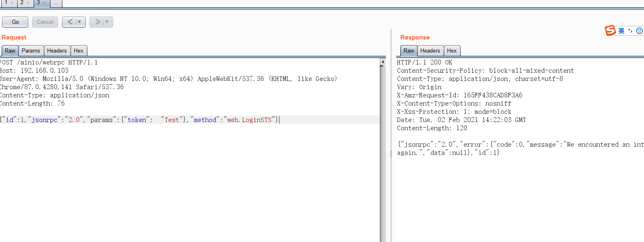Click the Go button to send request
The width and height of the screenshot is (644, 242).
click(x=15, y=22)
